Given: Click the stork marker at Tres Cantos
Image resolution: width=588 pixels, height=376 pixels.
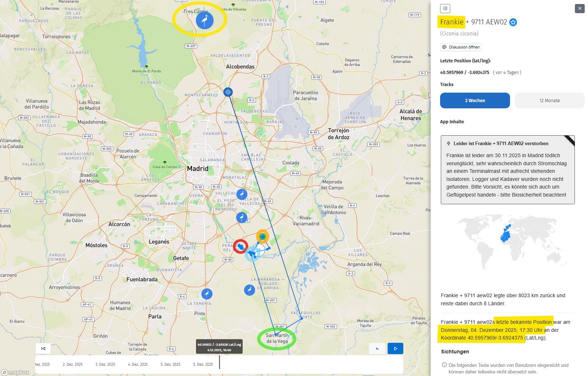Looking at the screenshot, I should click(204, 20).
